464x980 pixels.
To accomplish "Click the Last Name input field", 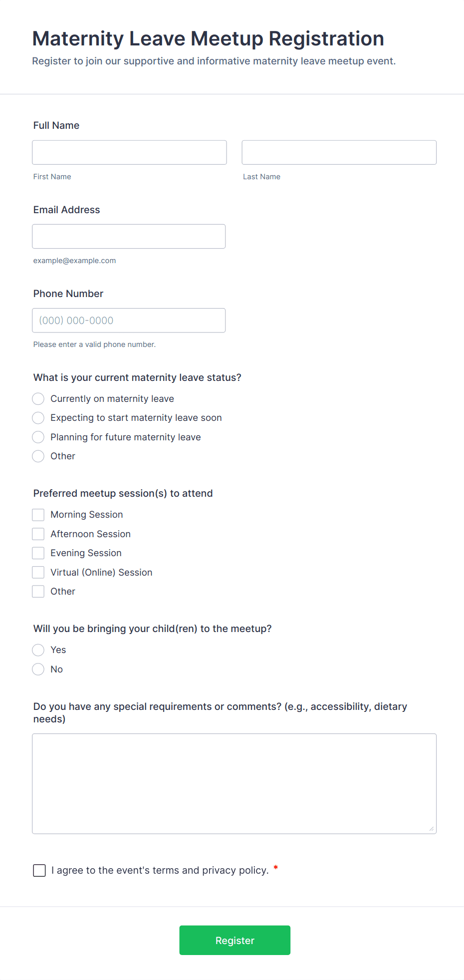I will 339,152.
